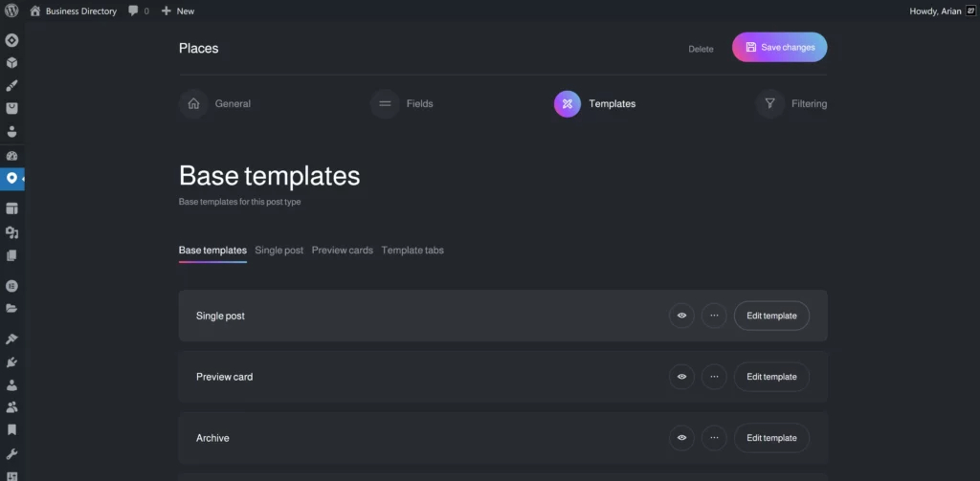The image size is (980, 481).
Task: Open the paintbrush sidebar icon
Action: pyautogui.click(x=11, y=85)
